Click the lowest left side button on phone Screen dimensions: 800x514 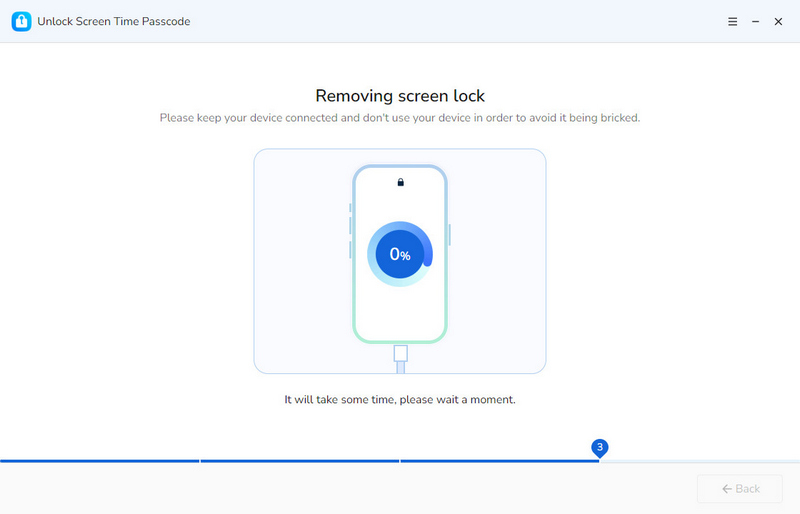[x=350, y=249]
